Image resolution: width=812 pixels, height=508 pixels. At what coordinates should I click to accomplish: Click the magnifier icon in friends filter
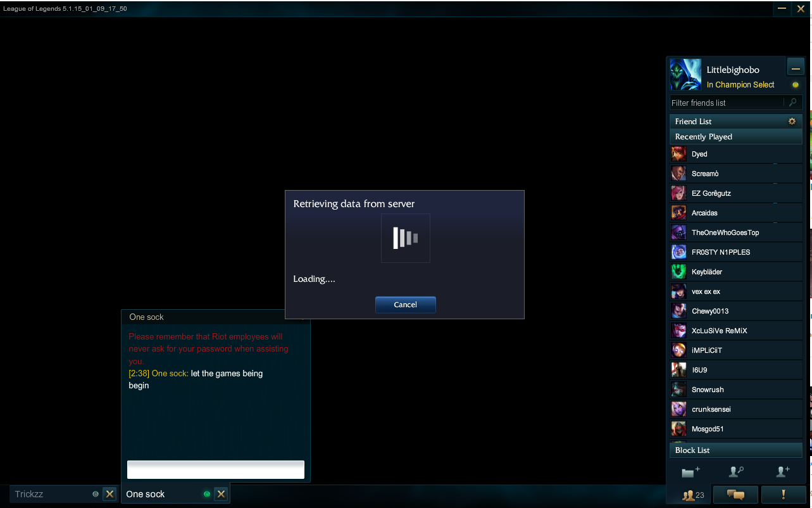(792, 103)
